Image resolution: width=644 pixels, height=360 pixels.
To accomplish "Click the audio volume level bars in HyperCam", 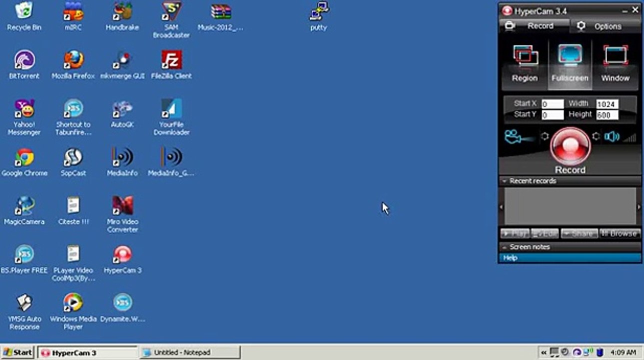I will [630, 137].
